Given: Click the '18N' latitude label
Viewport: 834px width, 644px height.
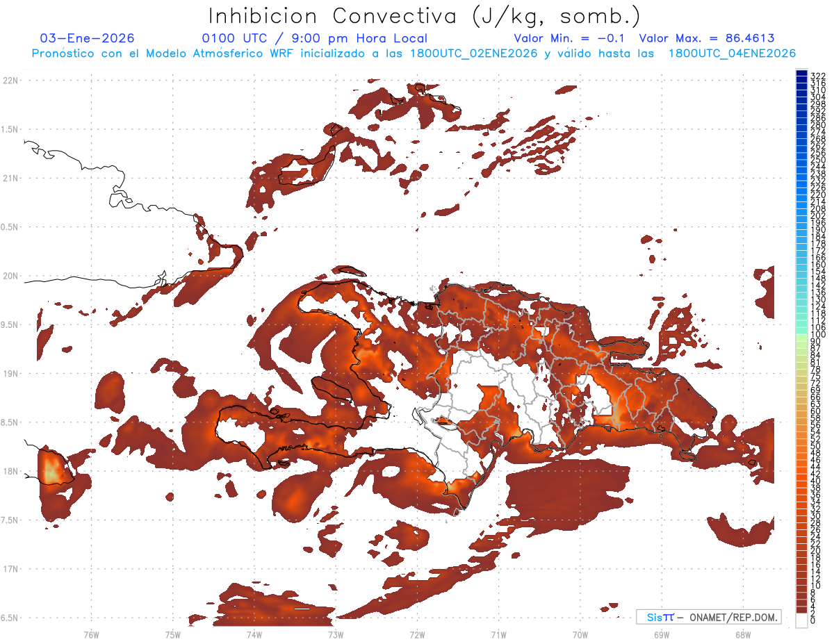Looking at the screenshot, I should (10, 471).
